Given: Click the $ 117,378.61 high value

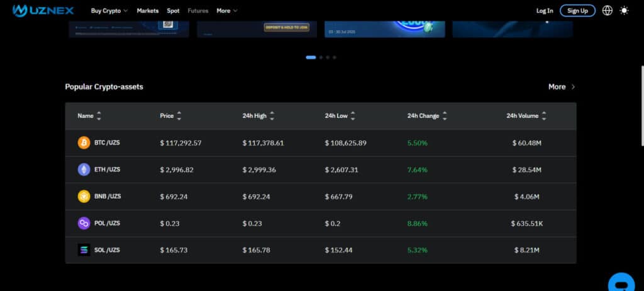Looking at the screenshot, I should [x=263, y=143].
